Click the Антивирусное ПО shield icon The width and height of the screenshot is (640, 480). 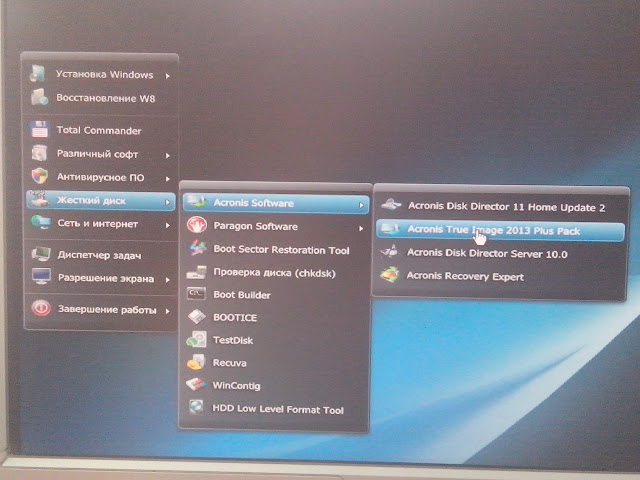tap(40, 176)
